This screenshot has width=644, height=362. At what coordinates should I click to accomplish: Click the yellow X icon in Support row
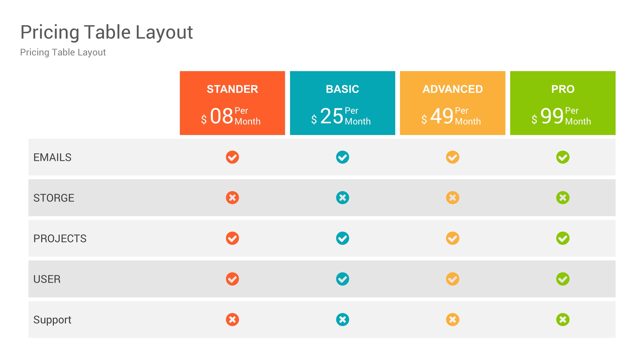453,320
